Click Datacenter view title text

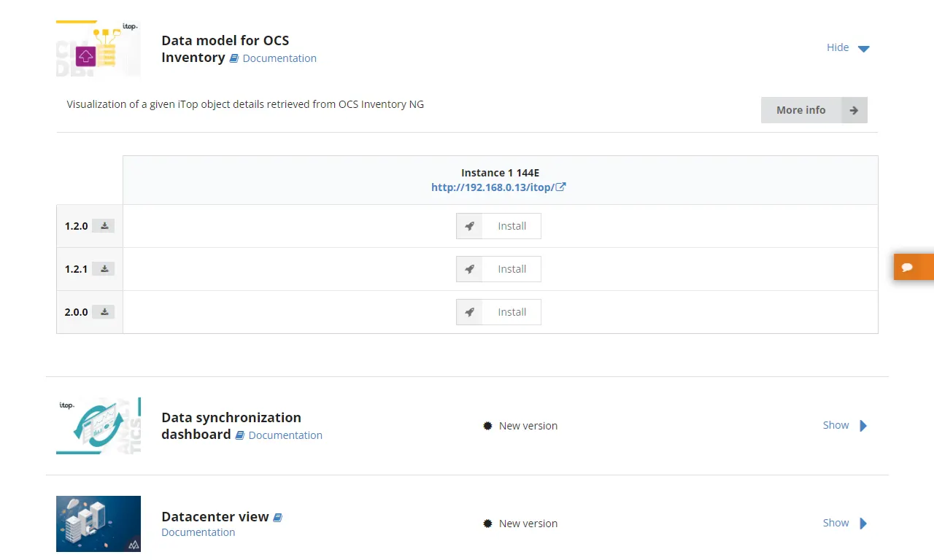[215, 516]
